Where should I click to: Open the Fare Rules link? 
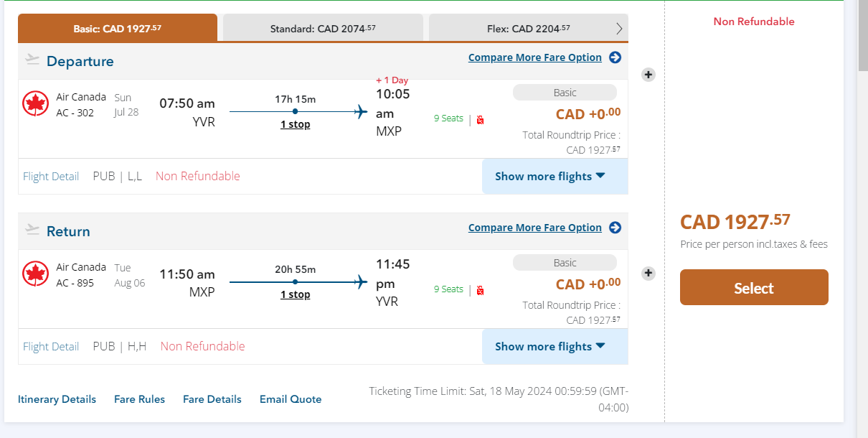pos(139,399)
